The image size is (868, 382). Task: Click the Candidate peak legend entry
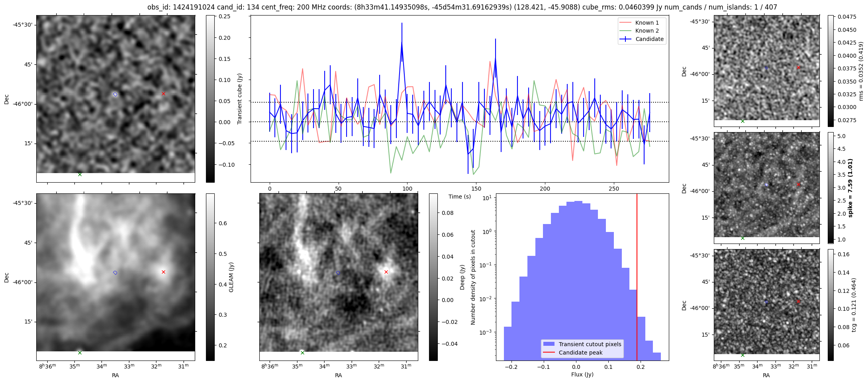click(x=580, y=353)
